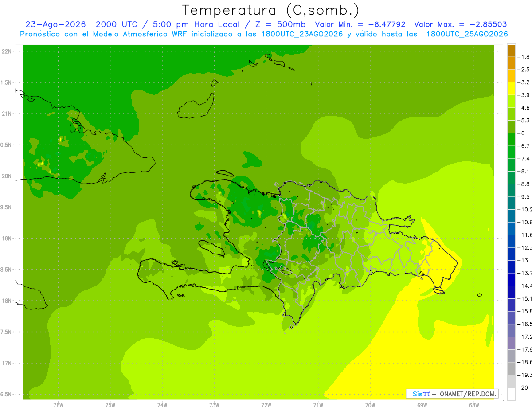Click the '71W' longitude axis label

click(318, 405)
